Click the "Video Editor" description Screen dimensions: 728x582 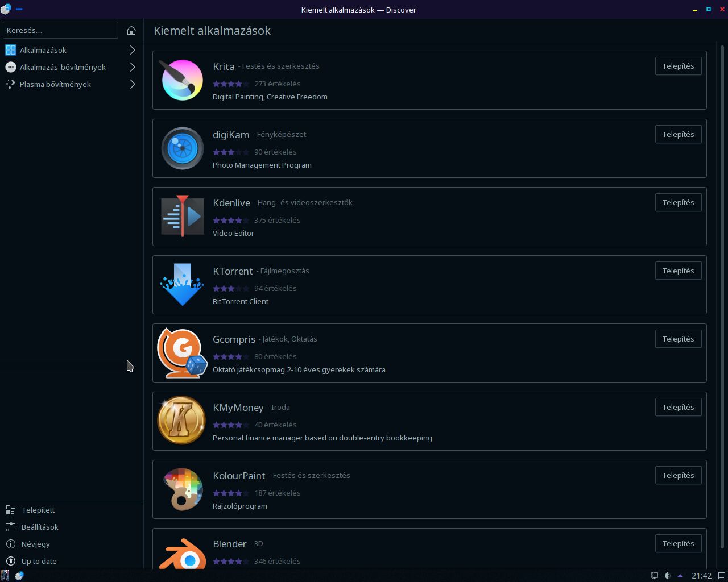point(233,233)
